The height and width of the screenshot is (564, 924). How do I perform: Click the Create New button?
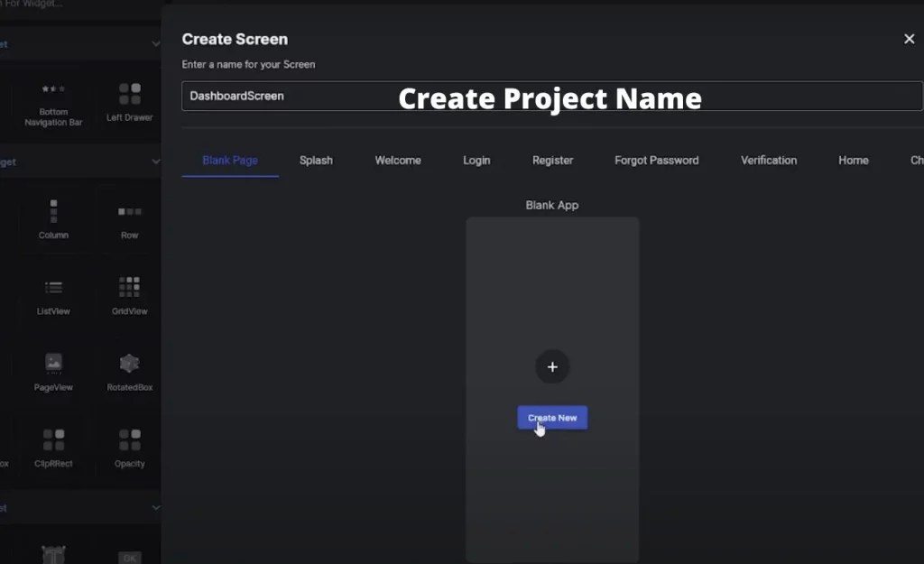pyautogui.click(x=551, y=417)
